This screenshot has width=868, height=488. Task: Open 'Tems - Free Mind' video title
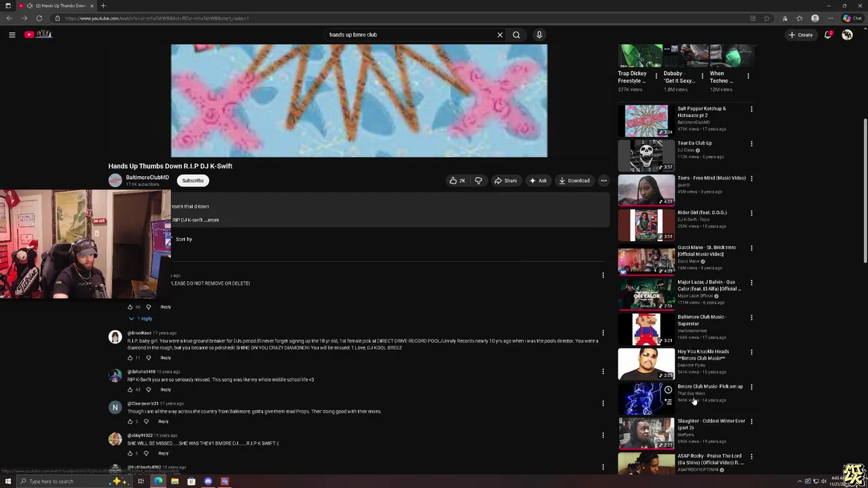[711, 178]
